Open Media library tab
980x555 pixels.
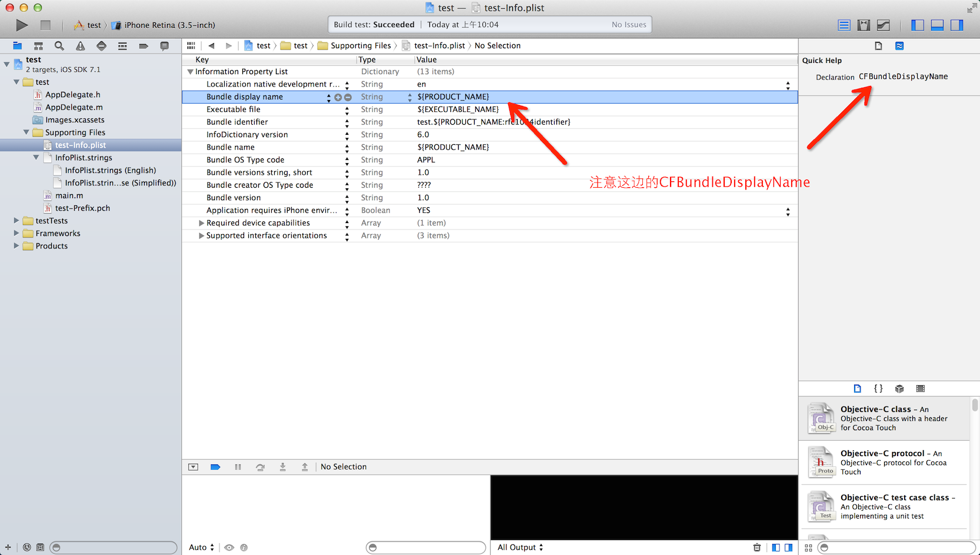(921, 388)
